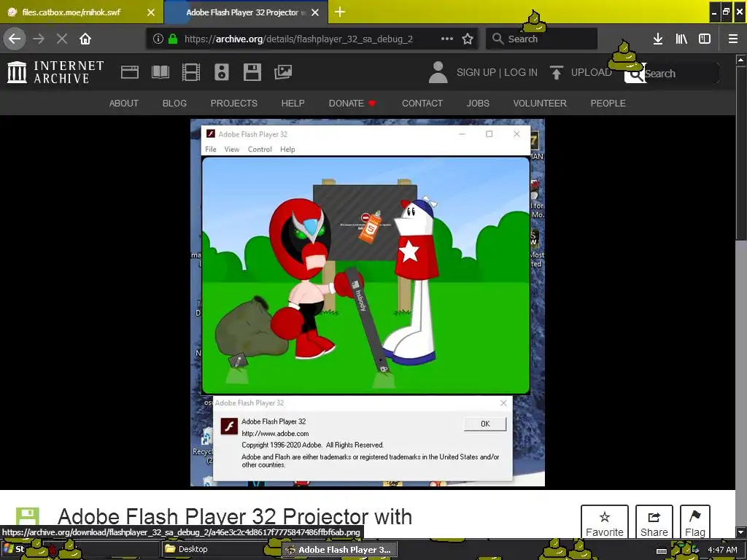Click the archive.org URL address field
The image size is (747, 560).
[298, 39]
